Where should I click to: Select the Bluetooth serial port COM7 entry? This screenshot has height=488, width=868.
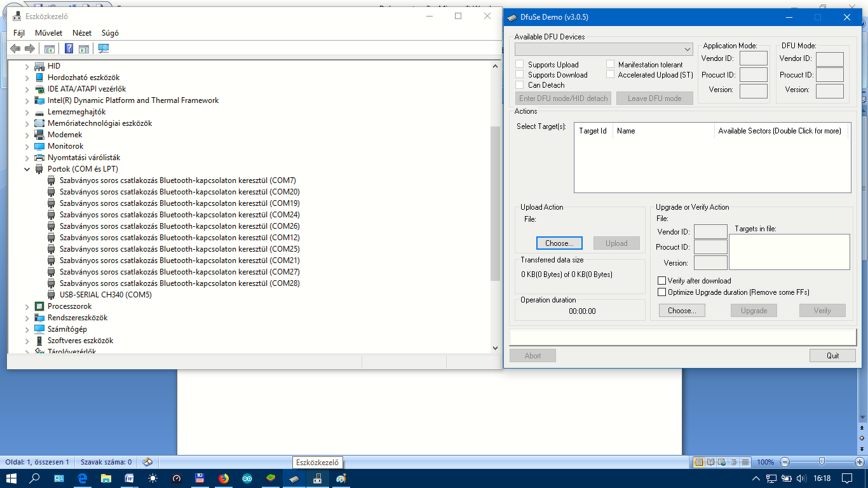pyautogui.click(x=178, y=180)
